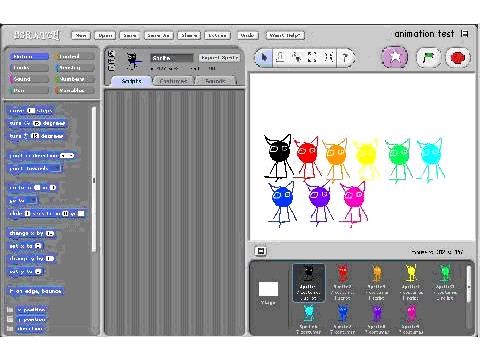This screenshot has height=360, width=480.
Task: Select the scissors delete tool
Action: (x=296, y=58)
